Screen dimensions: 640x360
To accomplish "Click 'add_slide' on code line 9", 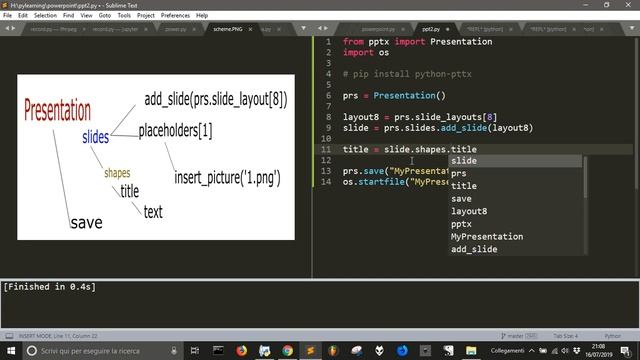I will click(463, 128).
